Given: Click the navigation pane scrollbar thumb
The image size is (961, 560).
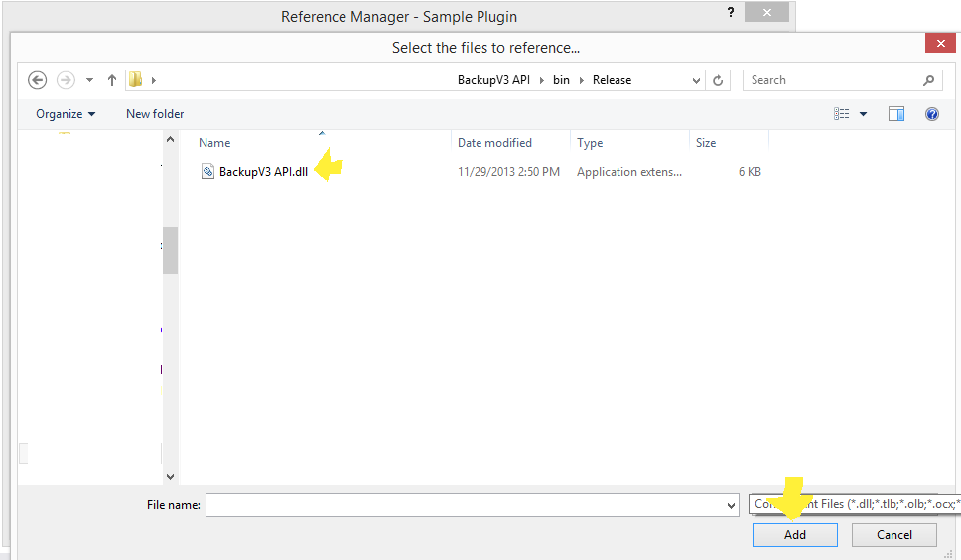Looking at the screenshot, I should pos(170,250).
